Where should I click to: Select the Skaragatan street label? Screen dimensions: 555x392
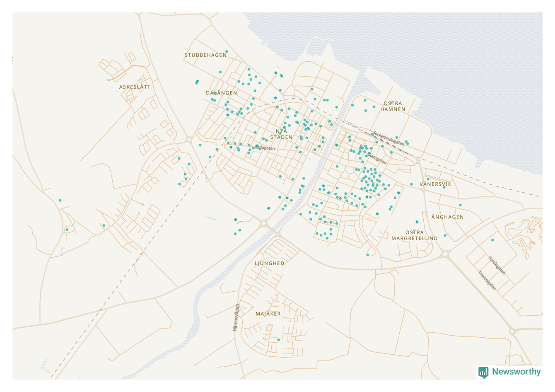[377, 158]
